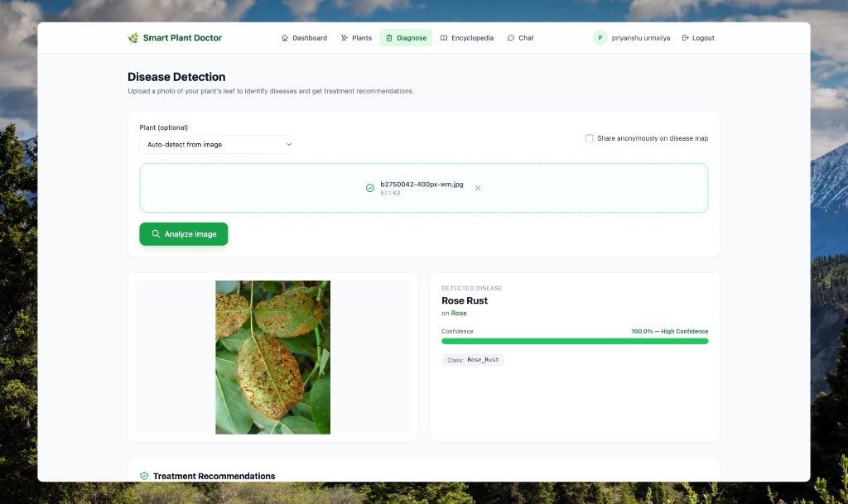Click the Logout arrow icon
848x504 pixels.
(685, 38)
